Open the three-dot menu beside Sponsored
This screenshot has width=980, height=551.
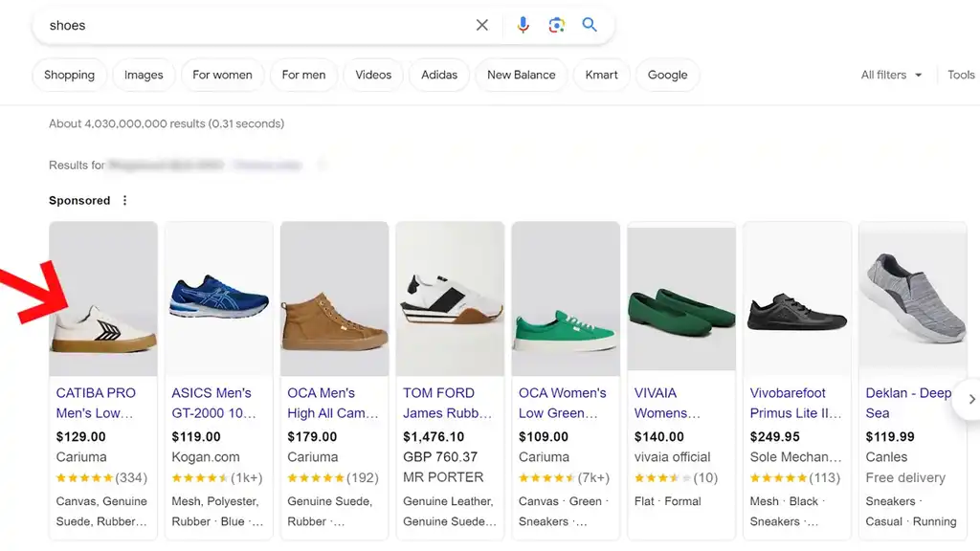pos(125,201)
